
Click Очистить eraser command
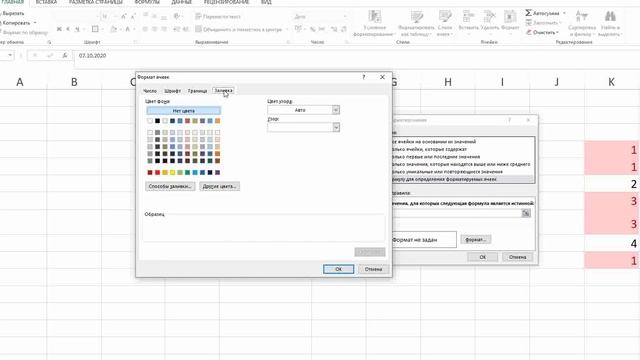click(x=542, y=32)
